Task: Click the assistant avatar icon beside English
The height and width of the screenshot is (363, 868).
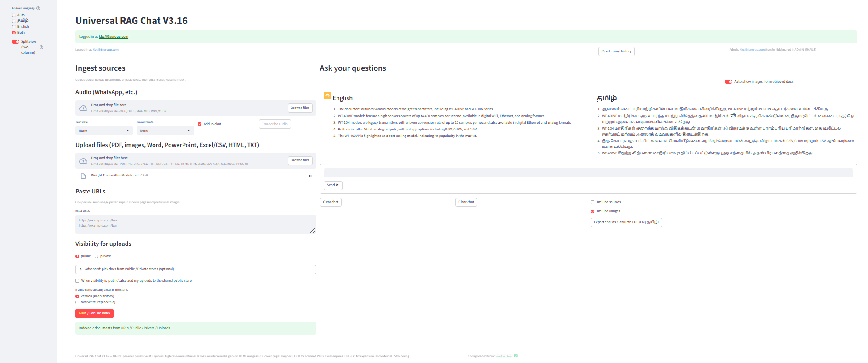Action: (x=327, y=96)
